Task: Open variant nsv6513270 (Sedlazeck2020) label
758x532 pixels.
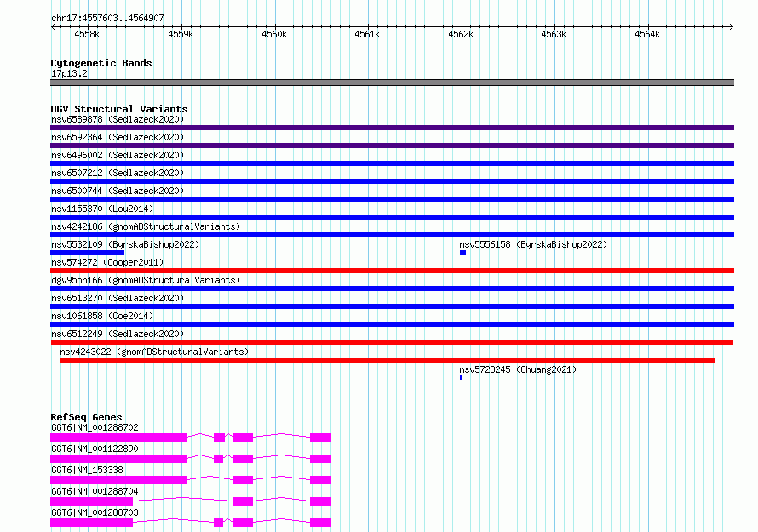Action: pyautogui.click(x=118, y=298)
